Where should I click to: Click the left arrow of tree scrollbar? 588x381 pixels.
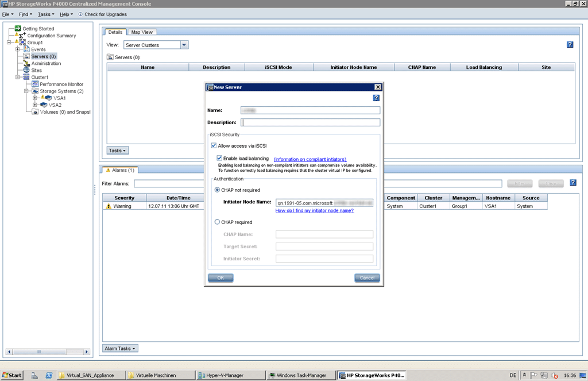[9, 352]
